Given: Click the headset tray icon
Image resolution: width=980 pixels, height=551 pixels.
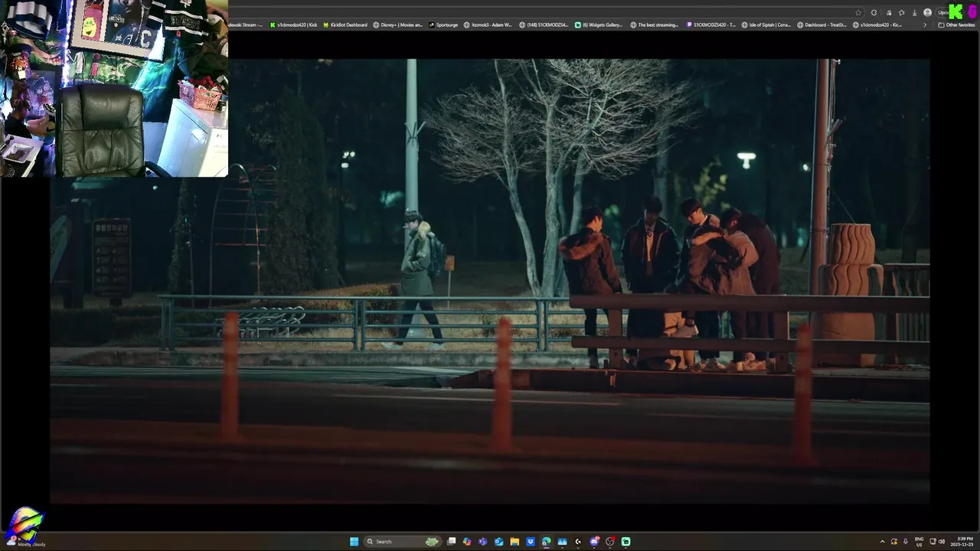Looking at the screenshot, I should click(x=893, y=542).
